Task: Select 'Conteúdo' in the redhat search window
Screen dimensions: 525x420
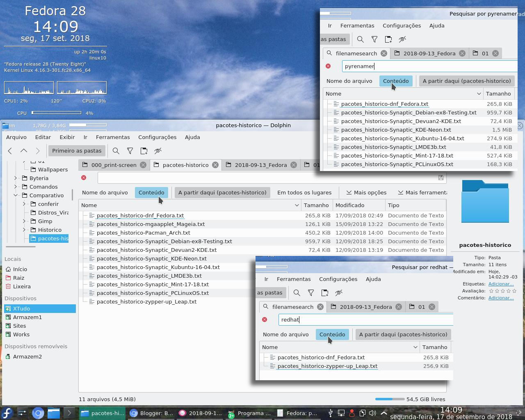Action: [x=332, y=334]
